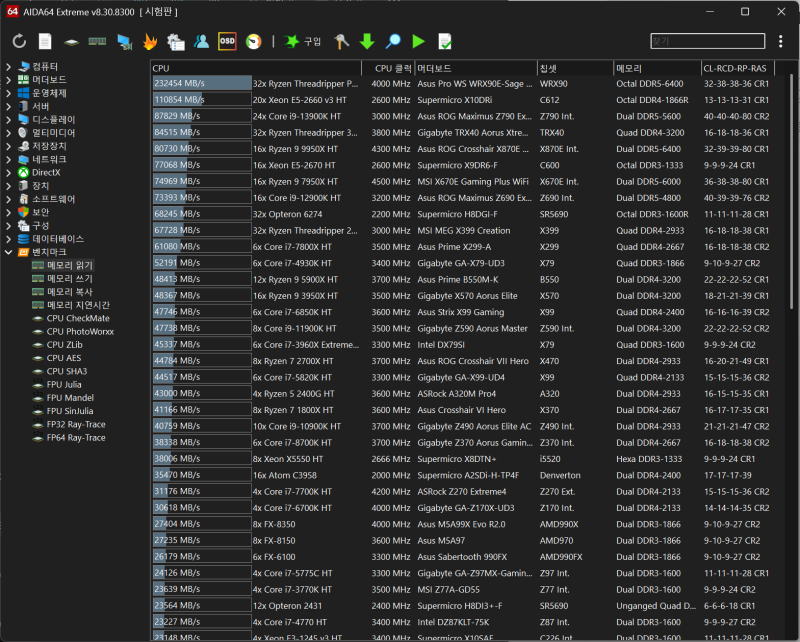Open the three-dot menu in the toolbar

(781, 41)
